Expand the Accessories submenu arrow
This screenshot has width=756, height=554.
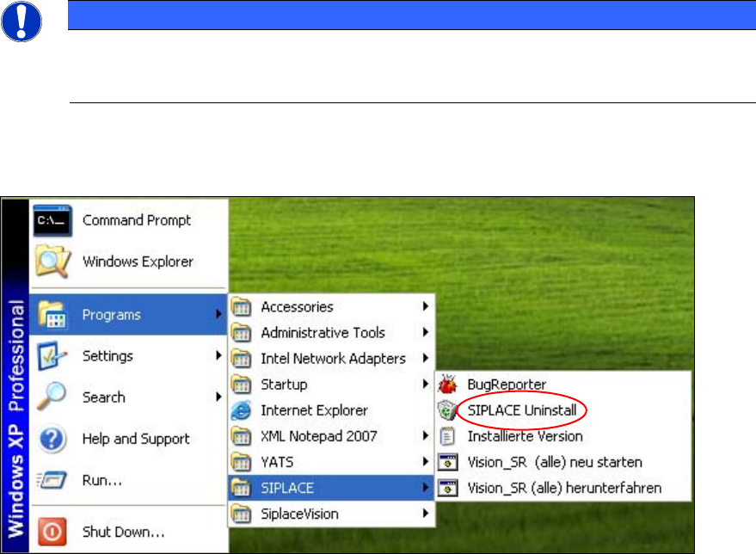click(426, 306)
